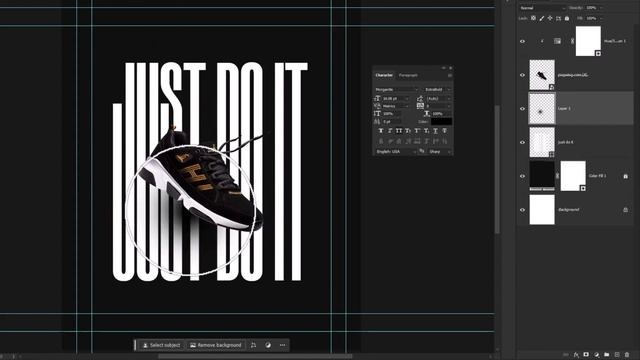This screenshot has width=640, height=360.
Task: Lock transparent pixels in the Layers panel
Action: (533, 18)
